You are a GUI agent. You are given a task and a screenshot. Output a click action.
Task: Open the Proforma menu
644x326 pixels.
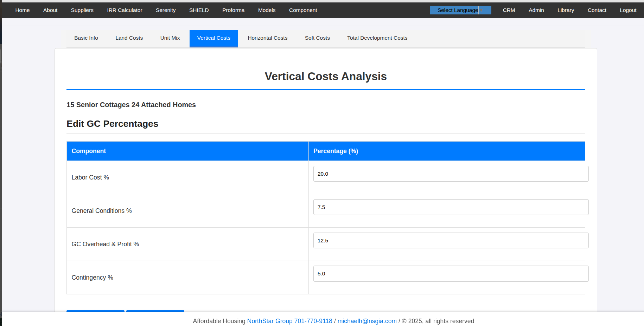click(233, 10)
